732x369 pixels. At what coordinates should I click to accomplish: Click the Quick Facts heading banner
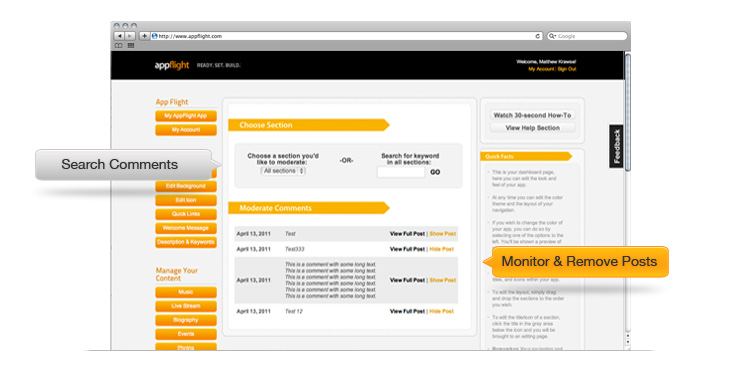[526, 156]
